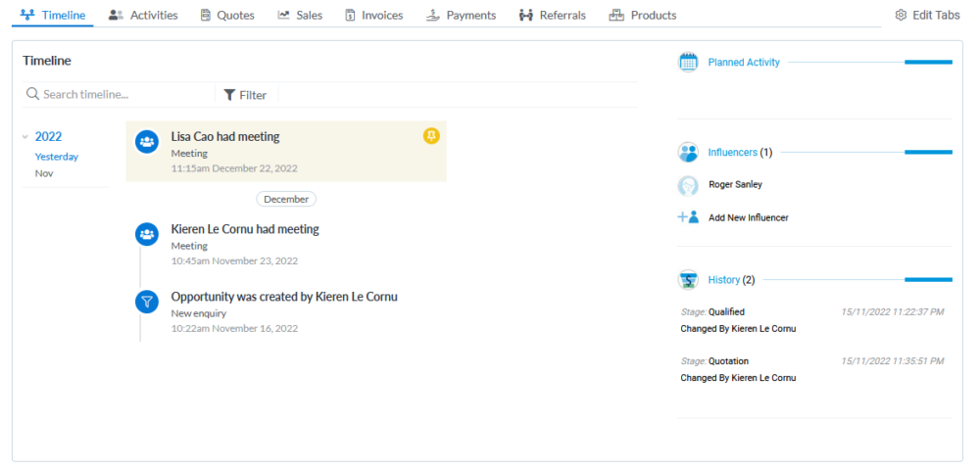Click the Add New Influencer link
Screen dimensions: 980x471
coord(748,218)
